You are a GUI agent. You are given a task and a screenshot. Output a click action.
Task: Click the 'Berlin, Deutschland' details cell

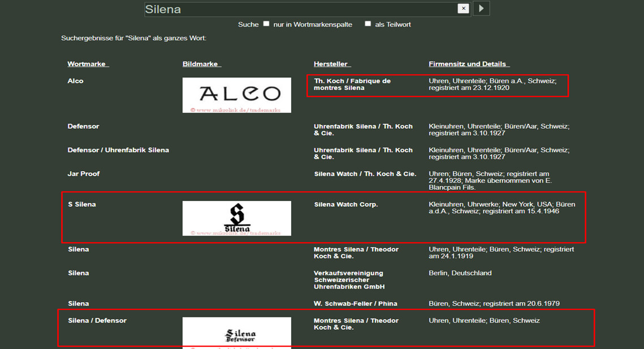(x=460, y=273)
